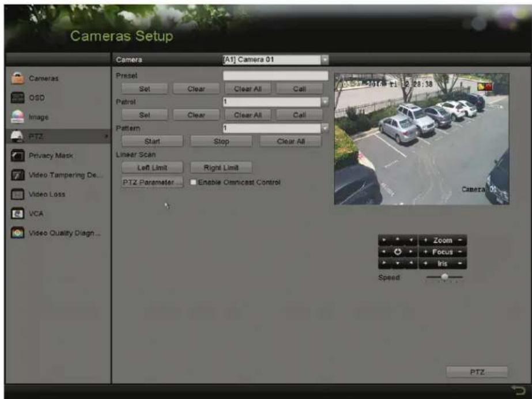Click the PTZ dome camera icon
This screenshot has width=532, height=399.
coord(17,136)
